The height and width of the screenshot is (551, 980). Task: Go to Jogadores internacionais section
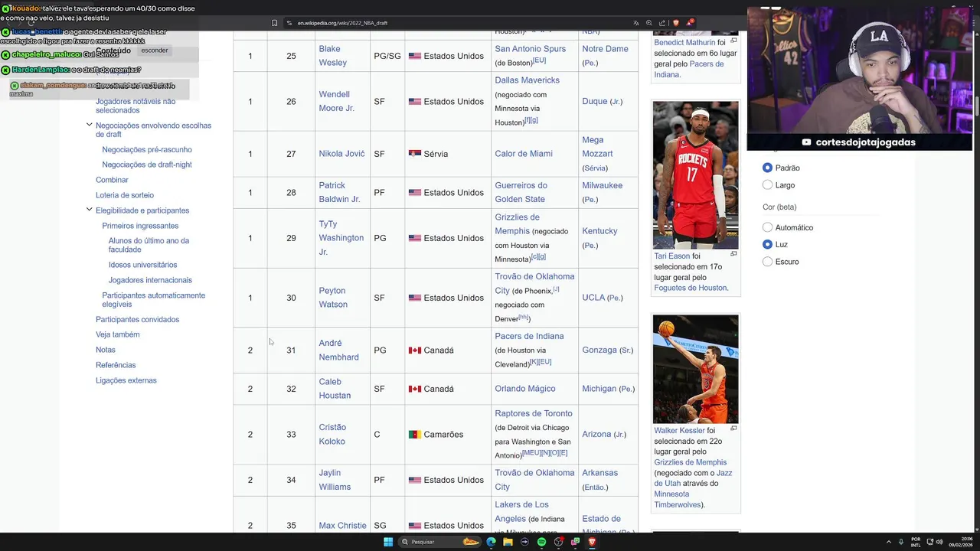coord(150,280)
